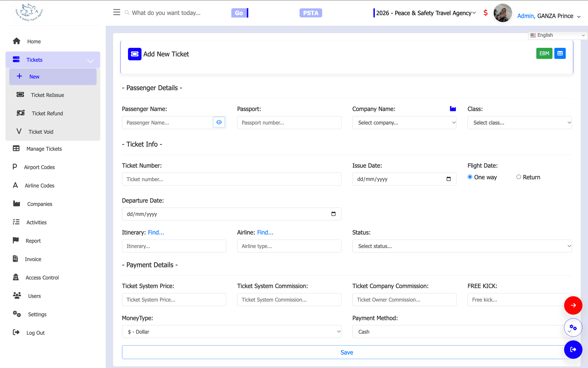Open the English language selector
The width and height of the screenshot is (588, 368).
pyautogui.click(x=557, y=35)
